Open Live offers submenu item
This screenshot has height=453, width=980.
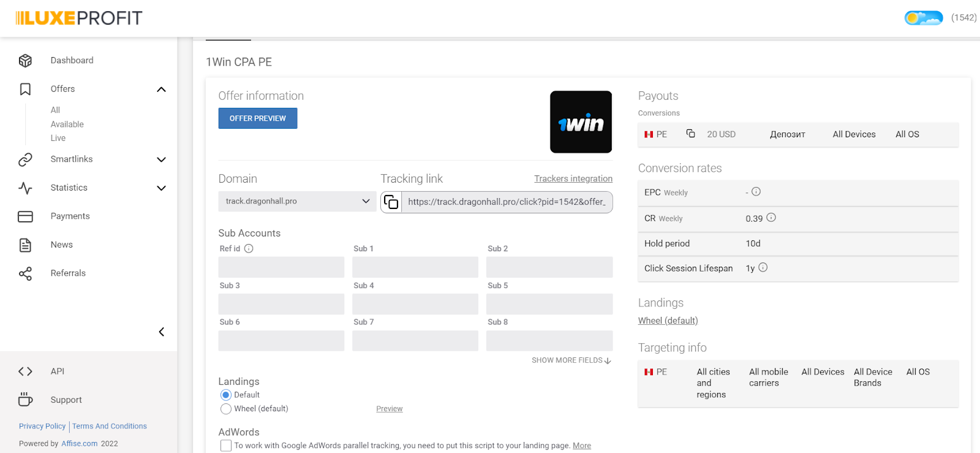click(x=58, y=139)
